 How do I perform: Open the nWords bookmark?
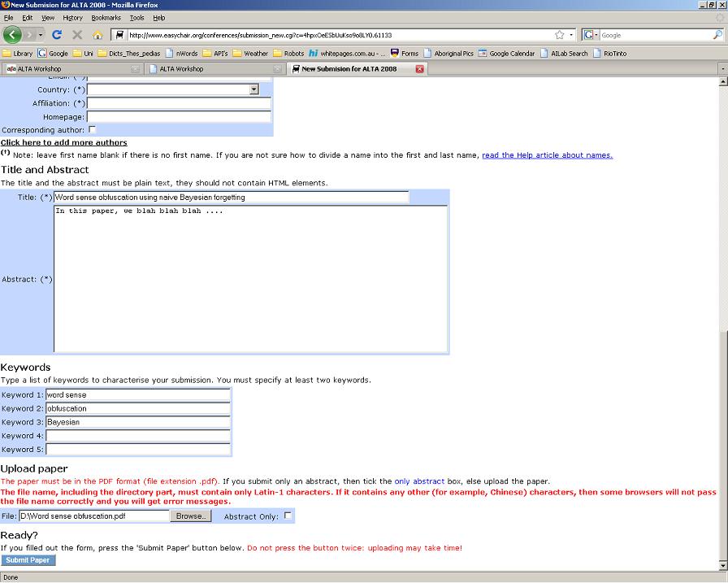(x=181, y=54)
